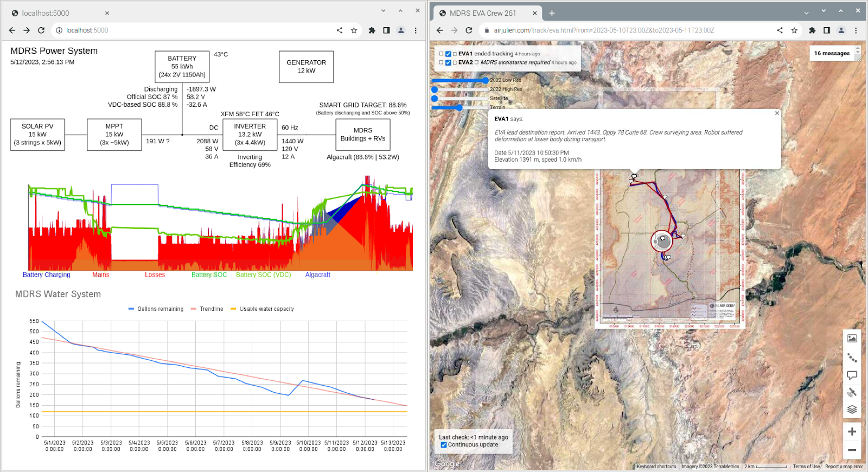868x472 pixels.
Task: Click the lock icon beside airjulien.com
Action: 487,30
